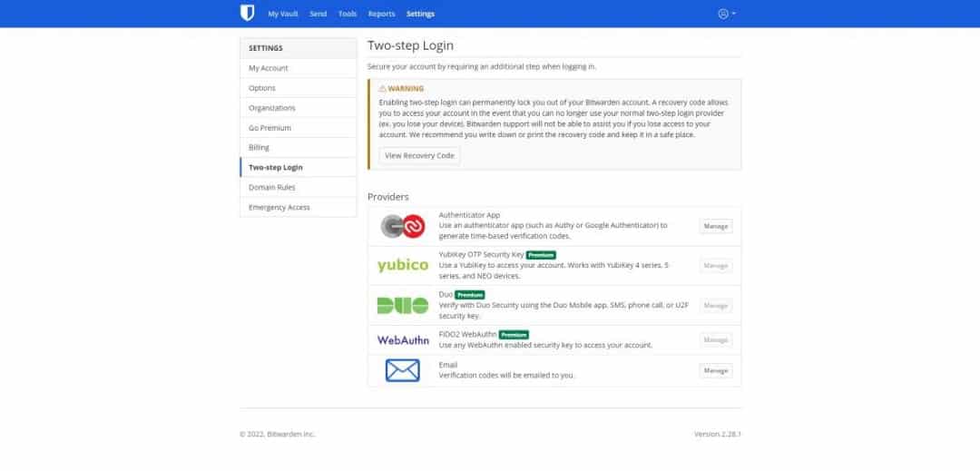980x471 pixels.
Task: Manage the Email two-step provider
Action: pyautogui.click(x=715, y=370)
